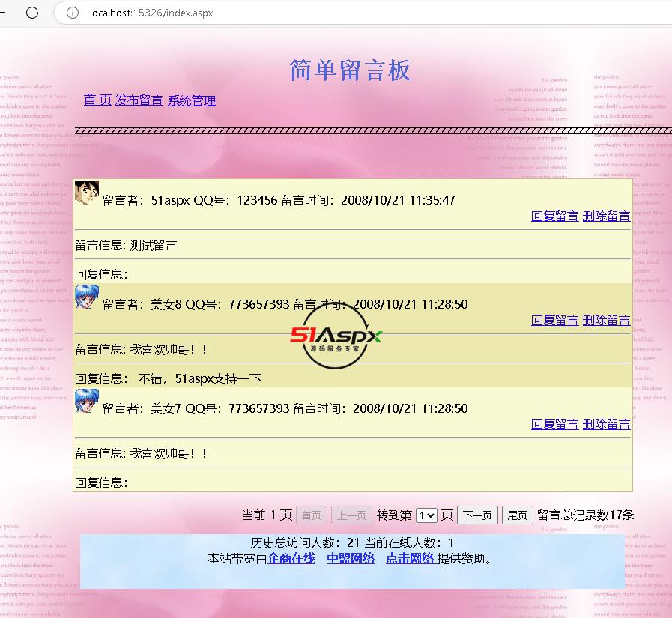This screenshot has width=672, height=618.
Task: Open the 点击网络 sponsor link
Action: click(410, 558)
